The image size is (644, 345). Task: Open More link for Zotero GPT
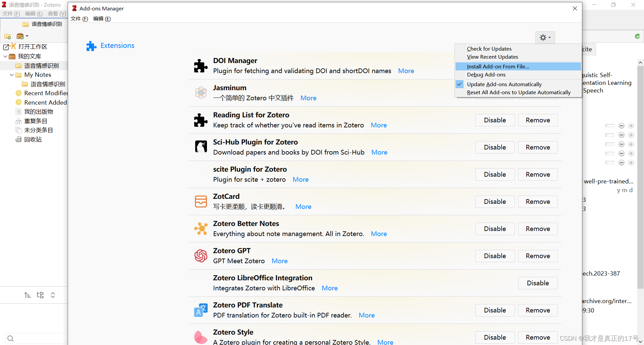pos(279,261)
